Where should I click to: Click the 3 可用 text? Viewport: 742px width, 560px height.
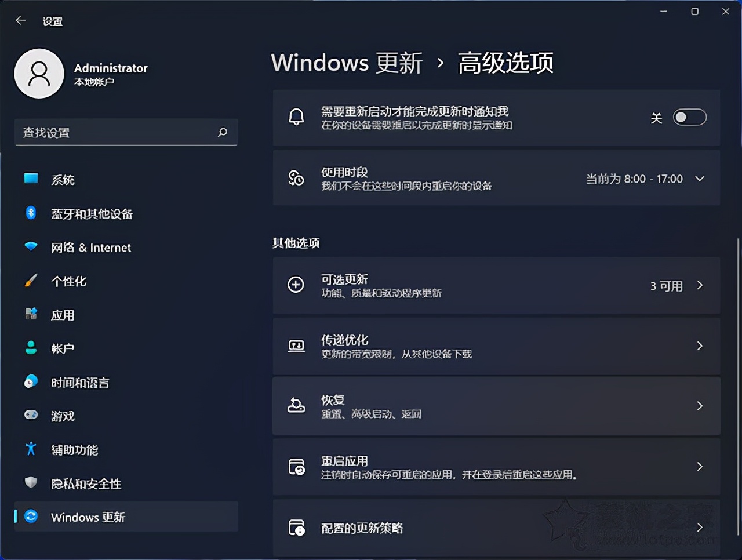click(667, 286)
